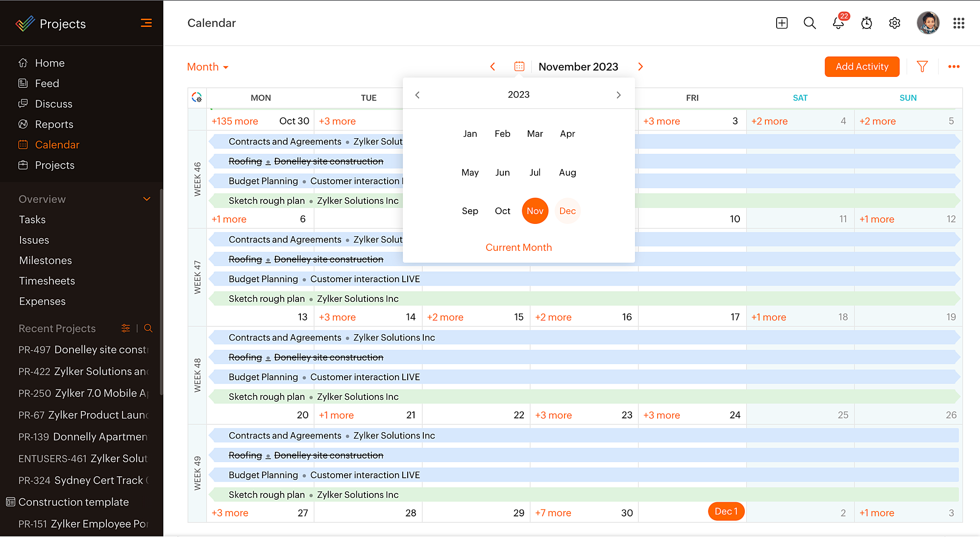Click the filter icon beside Add Activity
Viewport: 980px width, 537px height.
923,66
